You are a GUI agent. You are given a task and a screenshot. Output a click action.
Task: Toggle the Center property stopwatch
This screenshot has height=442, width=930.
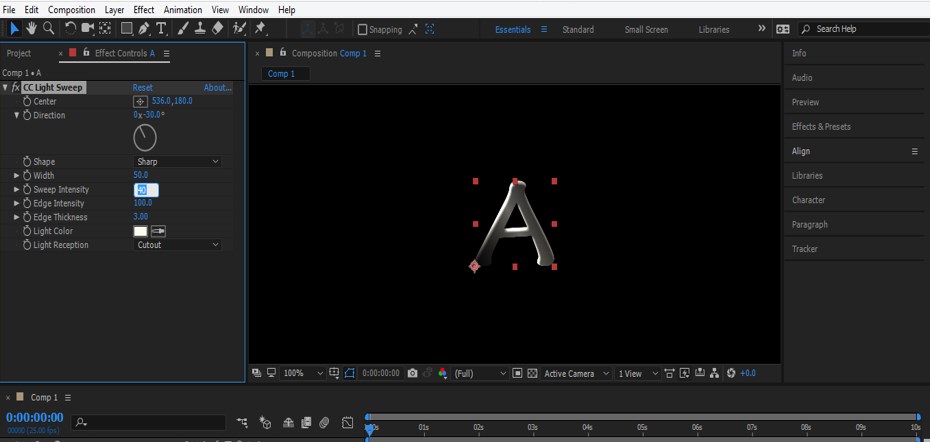coord(27,101)
